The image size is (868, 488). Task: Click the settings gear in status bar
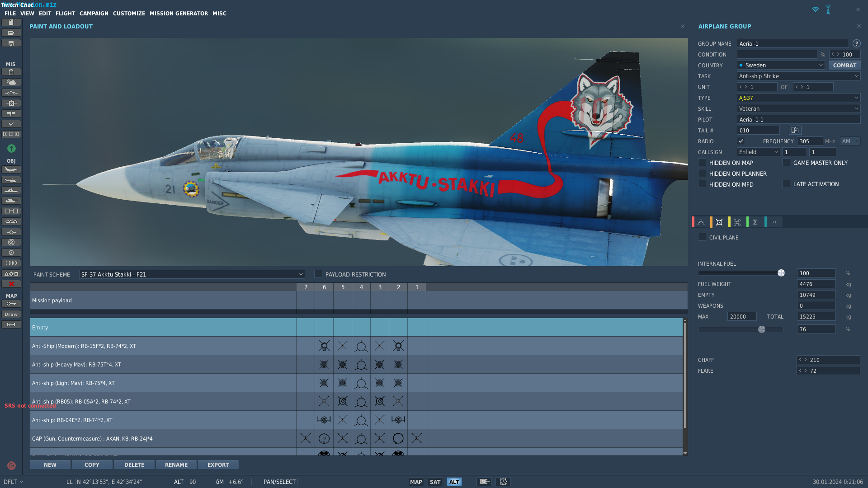(x=503, y=482)
